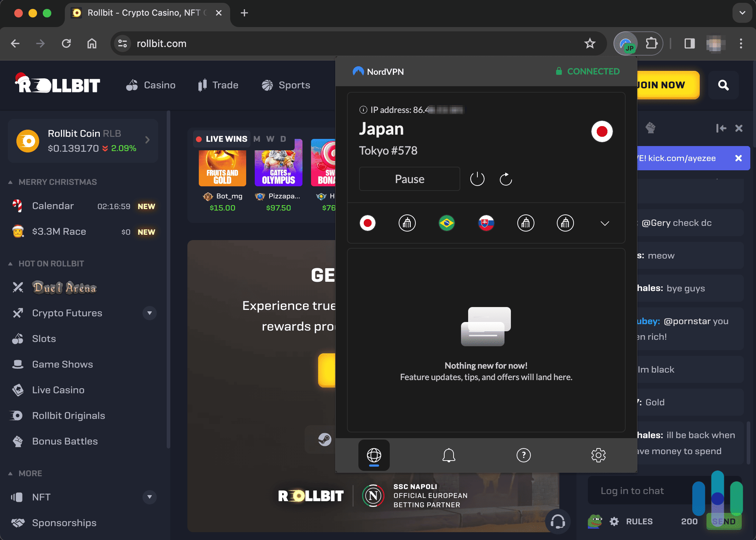Click the NordVPN reconnect/refresh icon
Image resolution: width=756 pixels, height=540 pixels.
click(505, 179)
